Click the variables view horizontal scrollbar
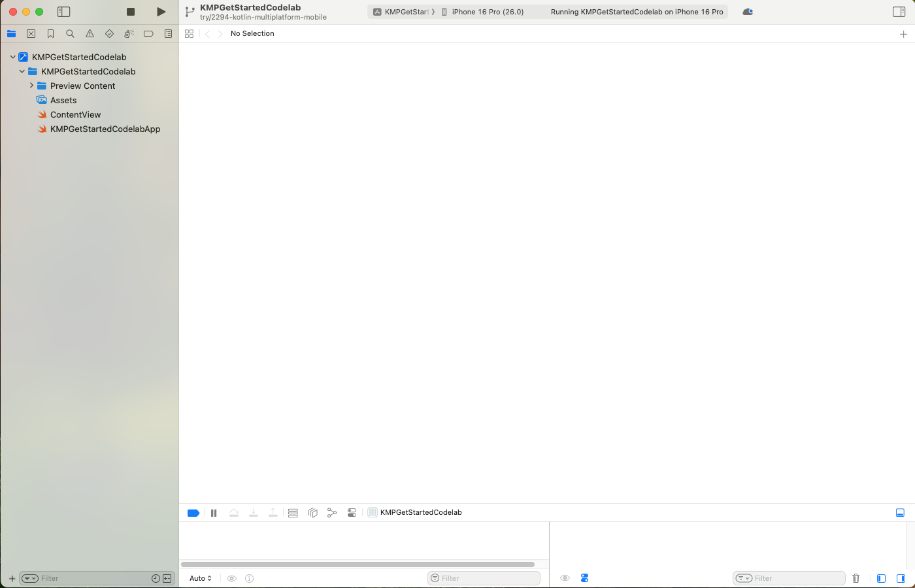 [x=358, y=564]
